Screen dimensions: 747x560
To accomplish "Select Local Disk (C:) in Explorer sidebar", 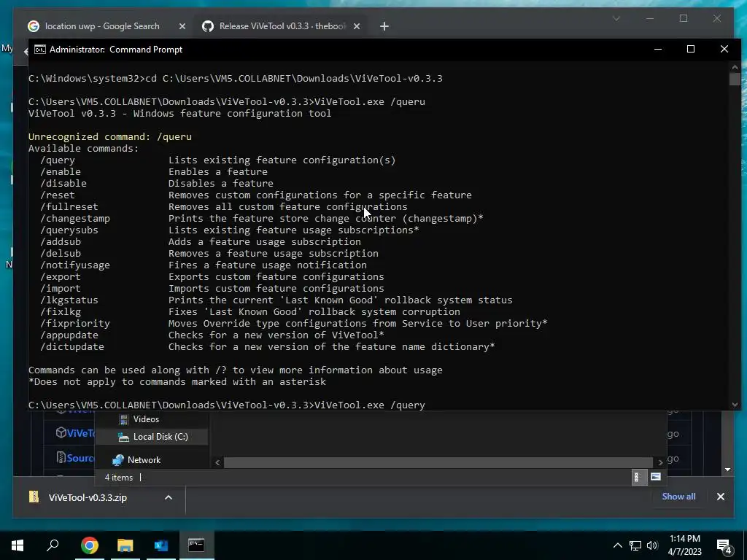I will click(x=160, y=437).
